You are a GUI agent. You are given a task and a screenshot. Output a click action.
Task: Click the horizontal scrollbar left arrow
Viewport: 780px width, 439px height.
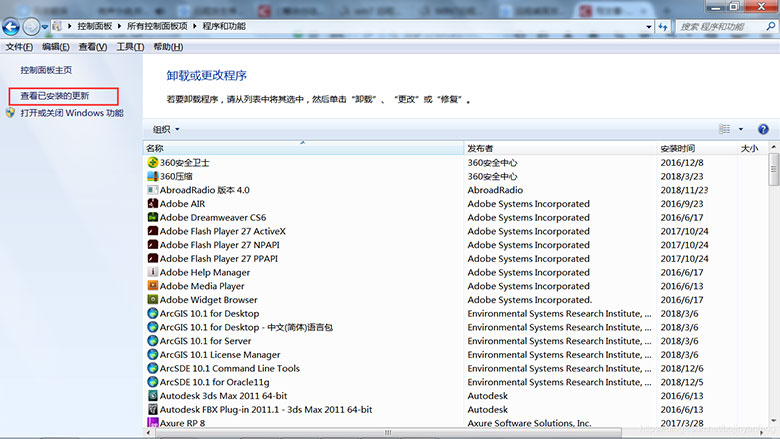[x=148, y=433]
